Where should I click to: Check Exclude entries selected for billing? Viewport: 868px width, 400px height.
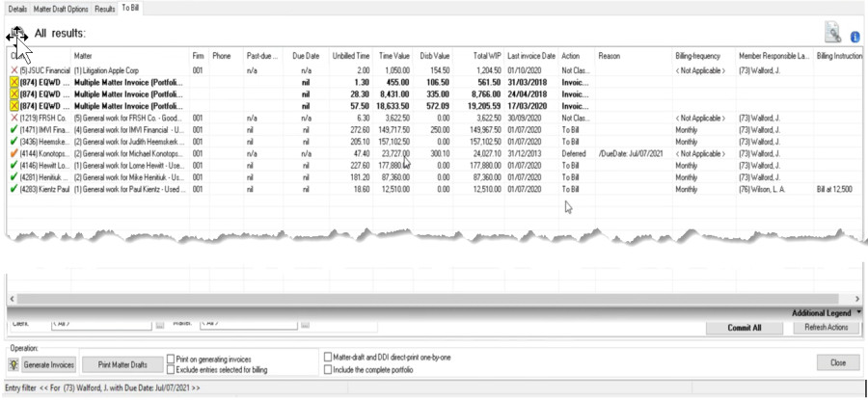click(x=171, y=369)
